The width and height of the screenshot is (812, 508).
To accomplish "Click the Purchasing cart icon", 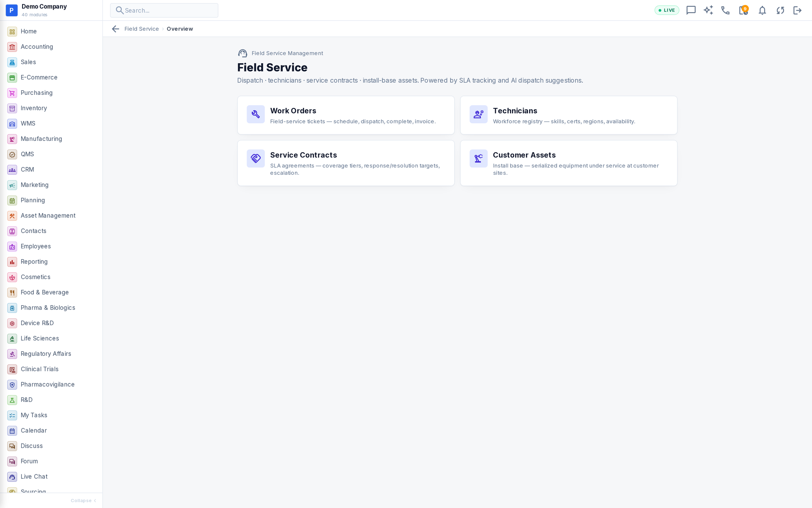I will coord(12,93).
